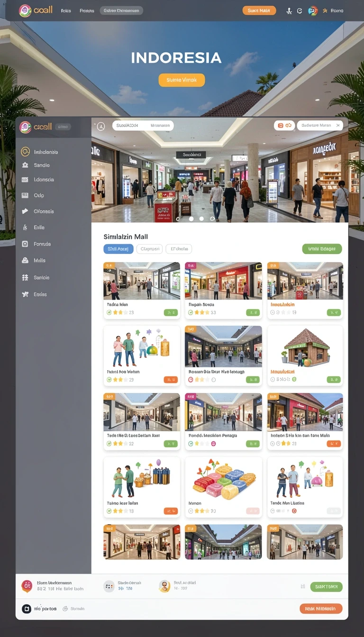Click the square icon beside Fonrude

point(25,244)
